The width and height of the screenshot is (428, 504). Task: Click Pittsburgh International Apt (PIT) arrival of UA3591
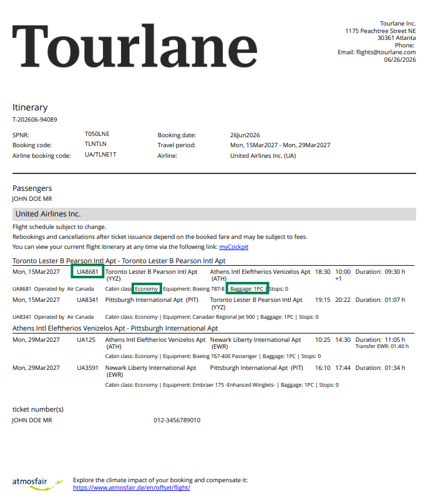[x=256, y=368]
